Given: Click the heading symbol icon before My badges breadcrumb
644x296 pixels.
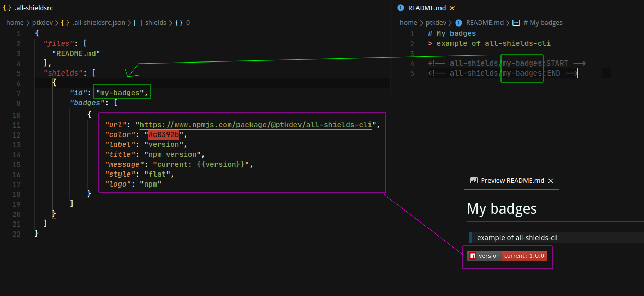Looking at the screenshot, I should click(516, 23).
